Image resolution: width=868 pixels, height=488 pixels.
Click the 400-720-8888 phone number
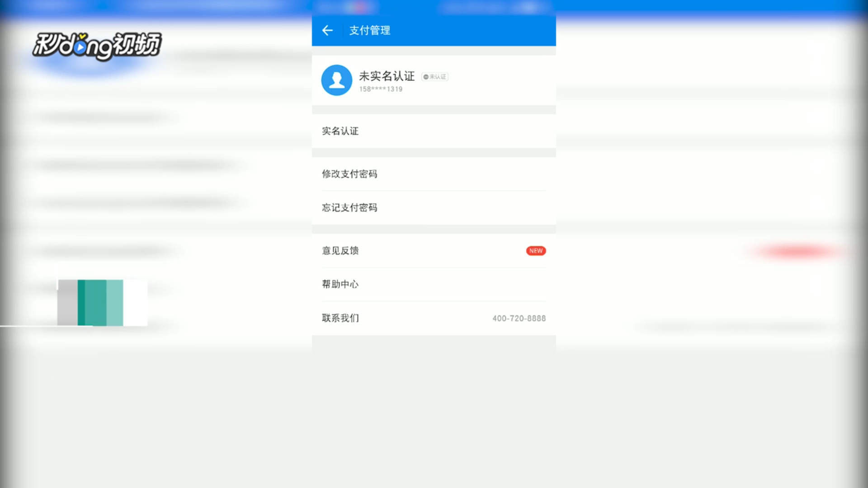tap(519, 319)
